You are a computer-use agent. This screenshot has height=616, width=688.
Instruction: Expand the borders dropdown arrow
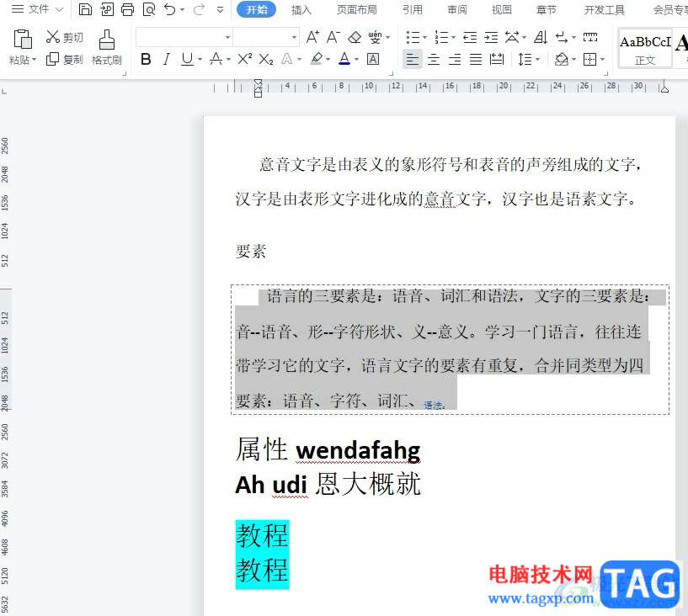point(603,59)
